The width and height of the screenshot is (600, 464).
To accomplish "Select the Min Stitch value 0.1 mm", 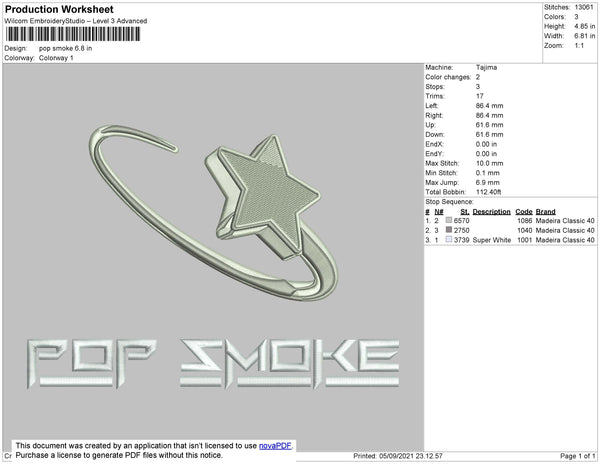I will click(x=488, y=173).
